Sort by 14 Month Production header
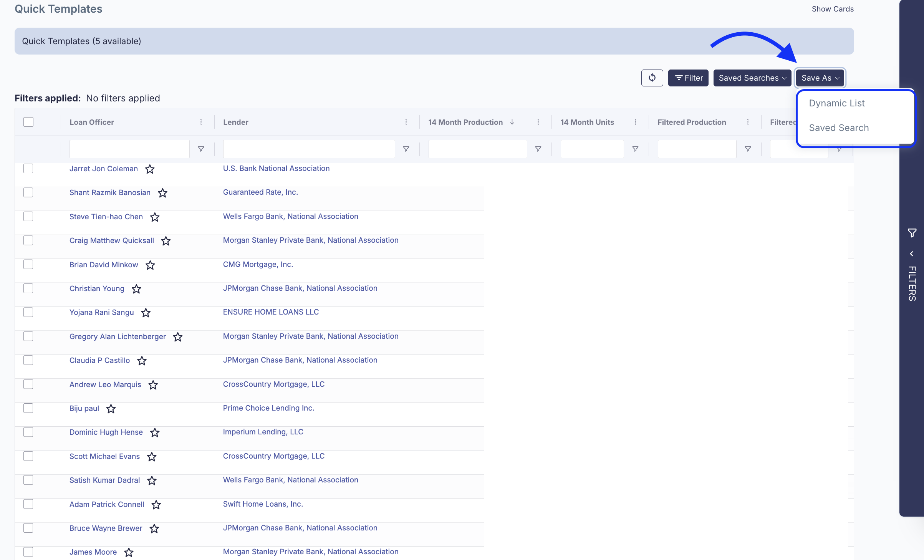The image size is (924, 560). tap(465, 122)
